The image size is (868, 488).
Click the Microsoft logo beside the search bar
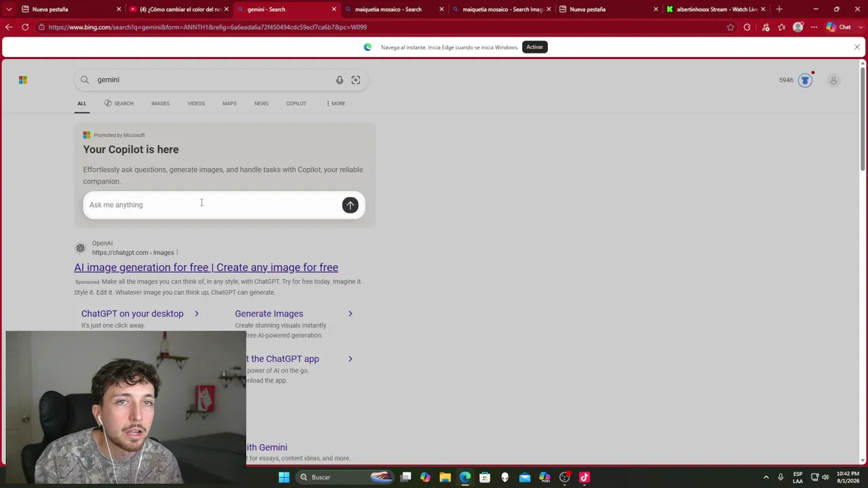pos(23,80)
